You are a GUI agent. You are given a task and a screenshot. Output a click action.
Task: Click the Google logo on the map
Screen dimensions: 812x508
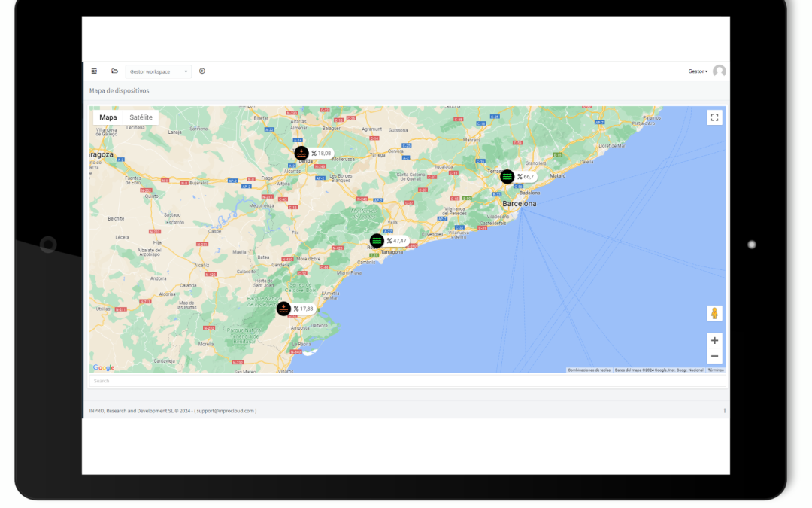[104, 367]
